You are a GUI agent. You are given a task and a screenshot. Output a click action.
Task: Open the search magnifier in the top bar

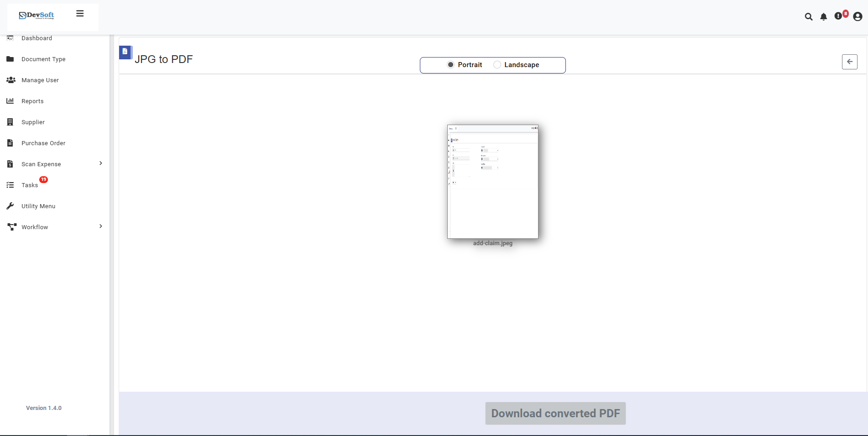[x=808, y=16]
